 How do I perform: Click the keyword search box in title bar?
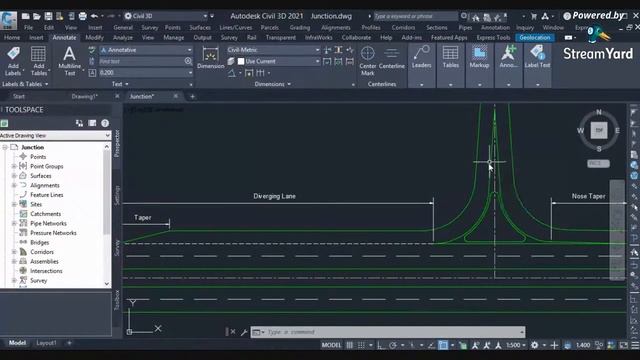click(x=416, y=16)
